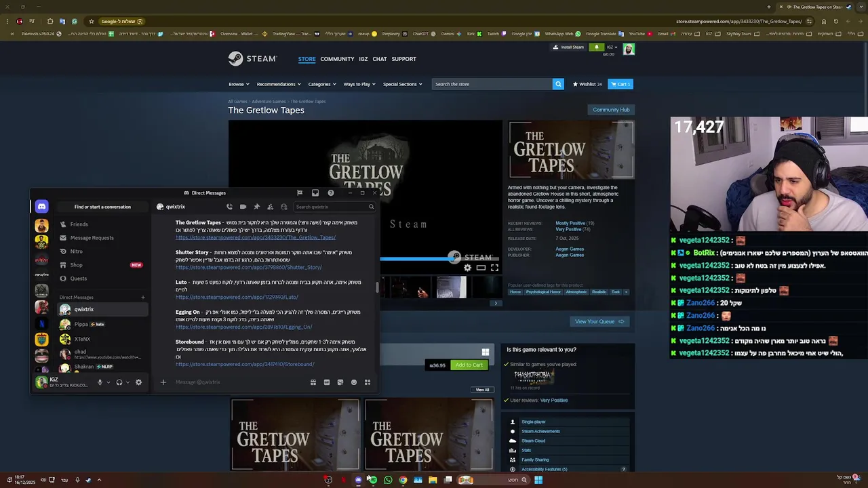Deafen headphones in Discord user panel

[x=119, y=382]
